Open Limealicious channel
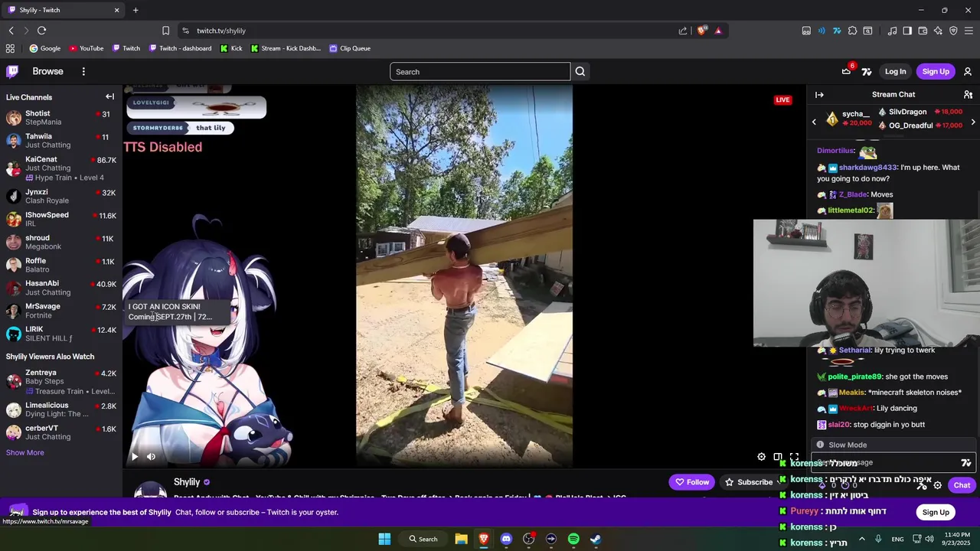 61,409
